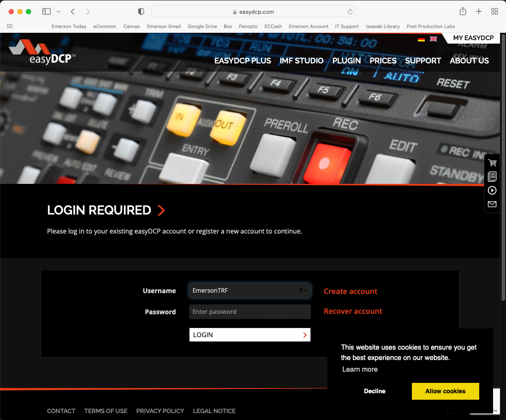Open the shopping cart sidebar icon

(x=492, y=163)
